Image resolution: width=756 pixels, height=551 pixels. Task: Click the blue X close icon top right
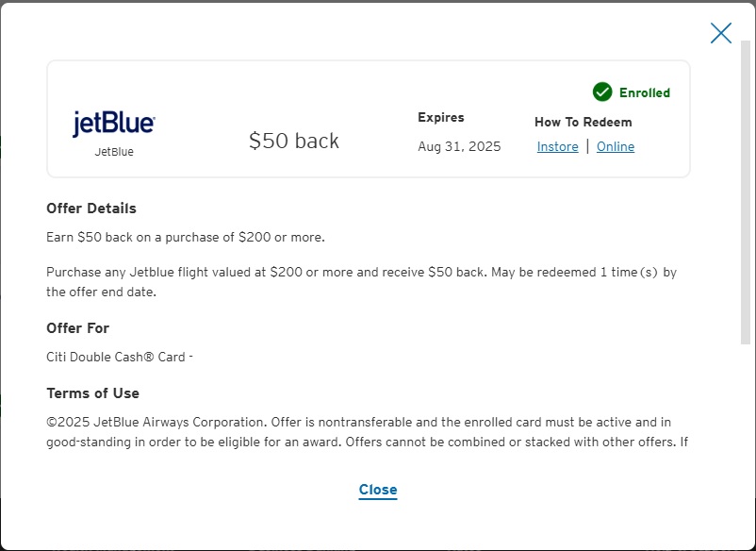tap(720, 32)
